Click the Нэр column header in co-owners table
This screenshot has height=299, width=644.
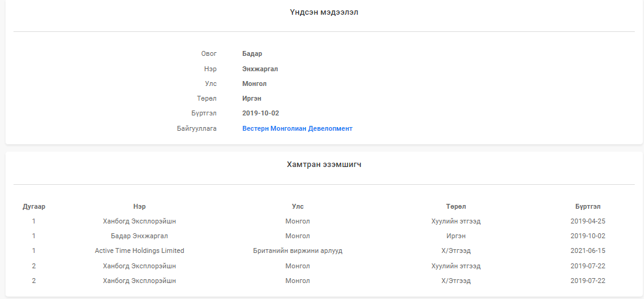[139, 206]
